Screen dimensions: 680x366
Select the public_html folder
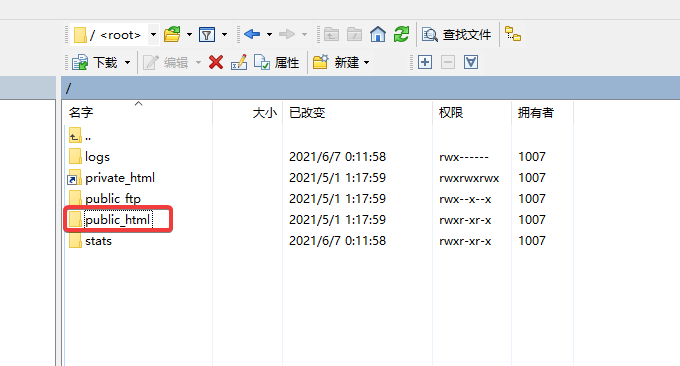coord(118,219)
